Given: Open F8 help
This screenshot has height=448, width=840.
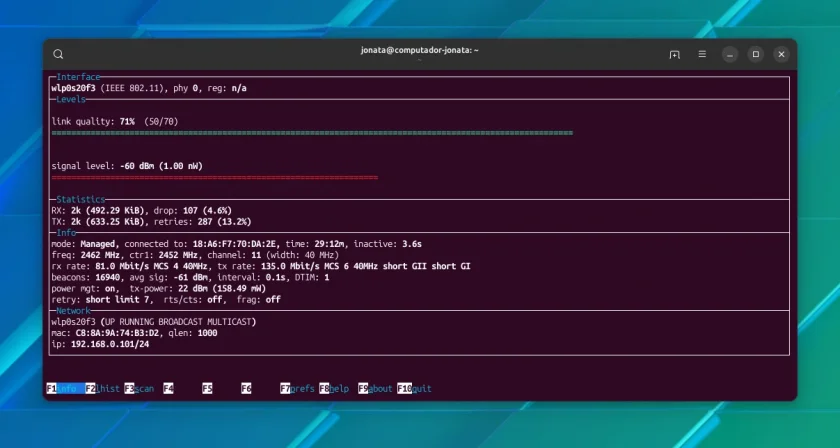Looking at the screenshot, I should [x=334, y=389].
